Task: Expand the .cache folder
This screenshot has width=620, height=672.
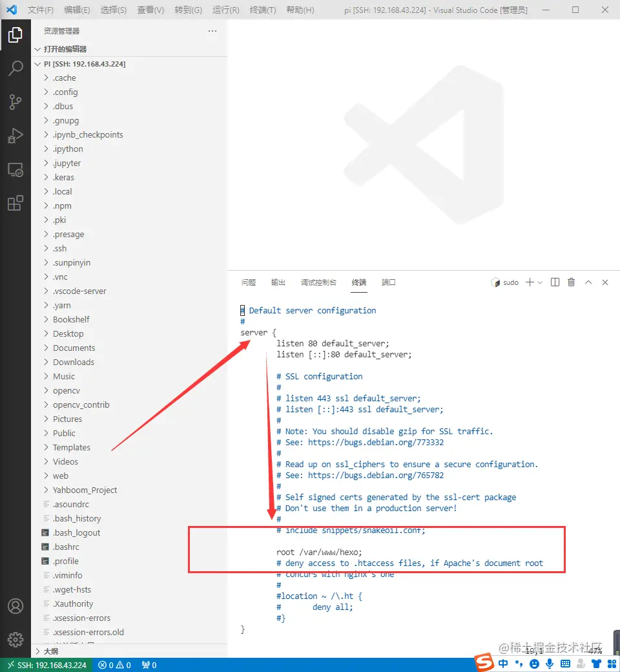Action: point(129,78)
